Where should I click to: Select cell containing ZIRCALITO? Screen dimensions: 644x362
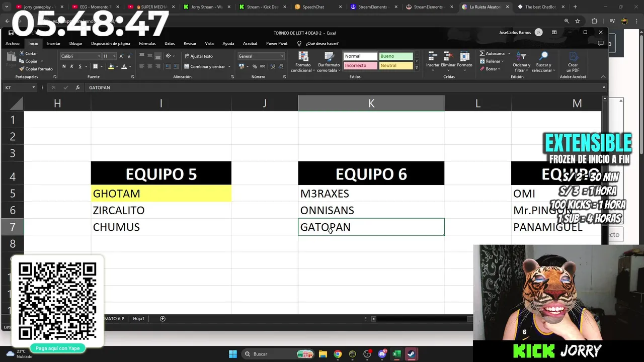(x=161, y=210)
